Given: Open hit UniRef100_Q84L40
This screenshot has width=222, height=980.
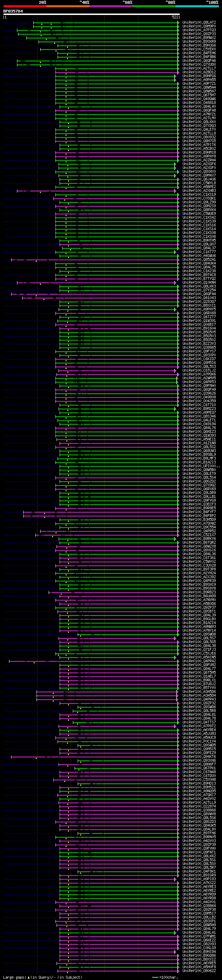Looking at the screenshot, I should click(x=199, y=106).
